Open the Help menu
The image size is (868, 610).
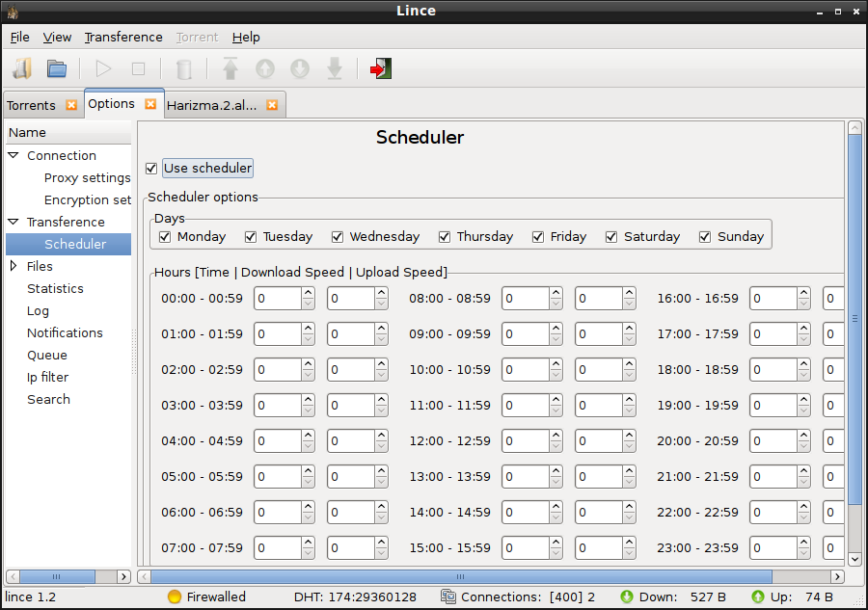tap(246, 37)
